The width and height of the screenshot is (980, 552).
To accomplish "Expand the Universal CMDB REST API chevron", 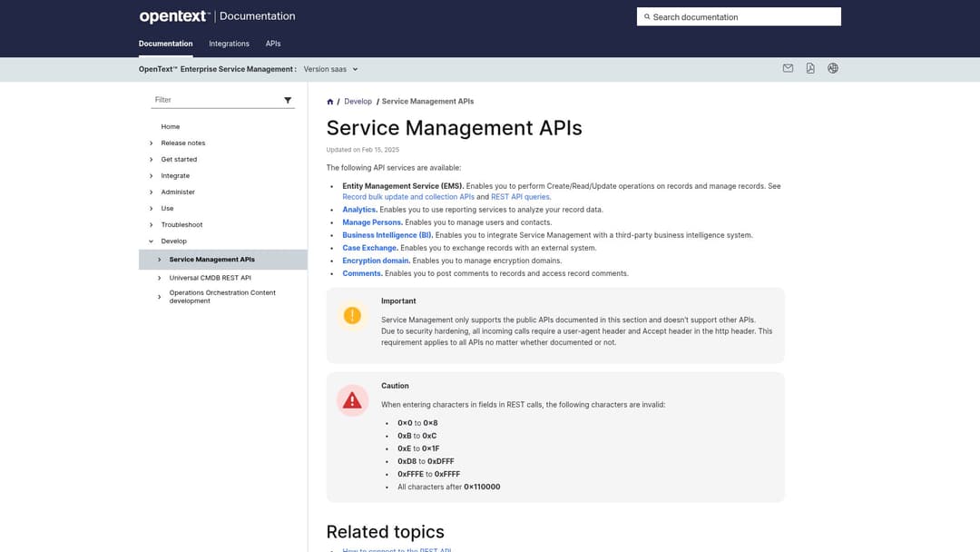I will 160,278.
